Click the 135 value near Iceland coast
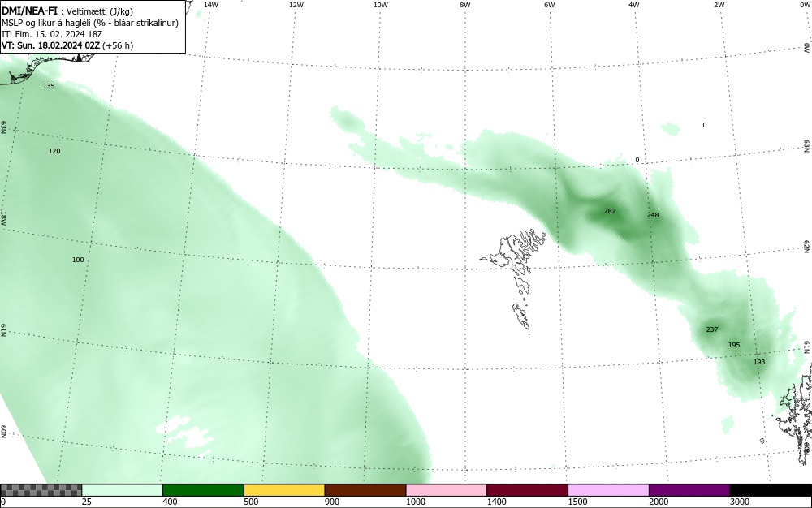The height and width of the screenshot is (508, 812). pos(49,86)
